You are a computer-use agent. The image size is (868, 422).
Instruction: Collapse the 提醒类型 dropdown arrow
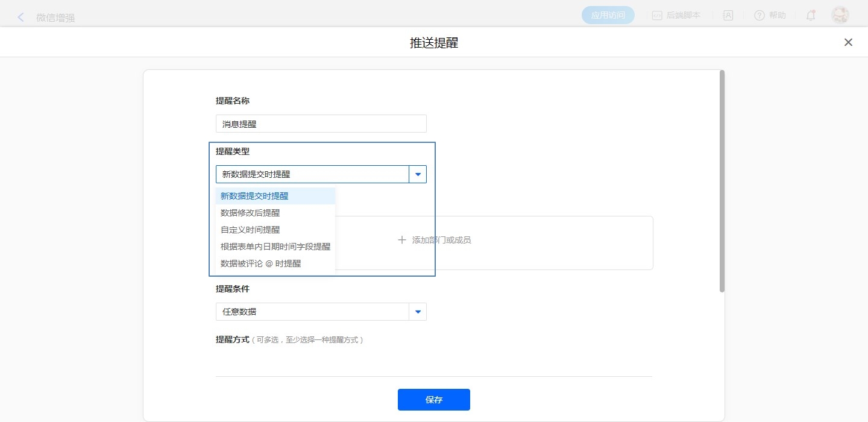(x=418, y=174)
